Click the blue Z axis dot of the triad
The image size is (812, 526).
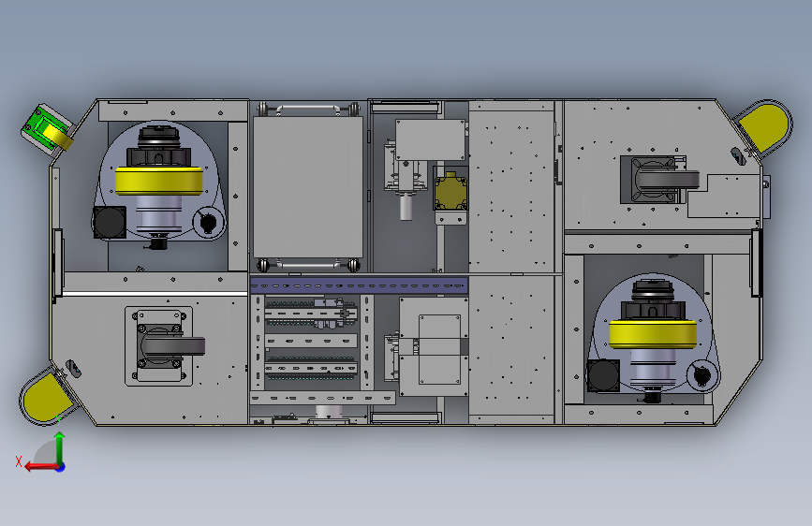click(x=61, y=467)
